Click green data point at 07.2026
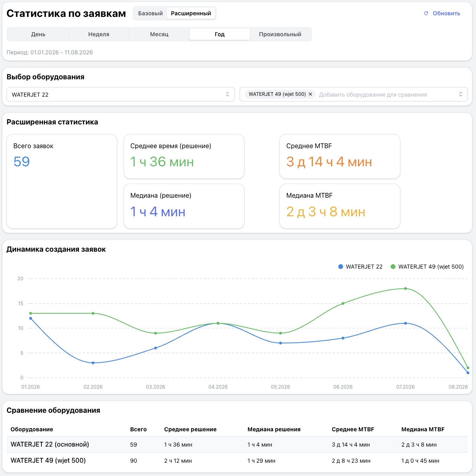Viewport: 476px width, 476px height. [405, 288]
